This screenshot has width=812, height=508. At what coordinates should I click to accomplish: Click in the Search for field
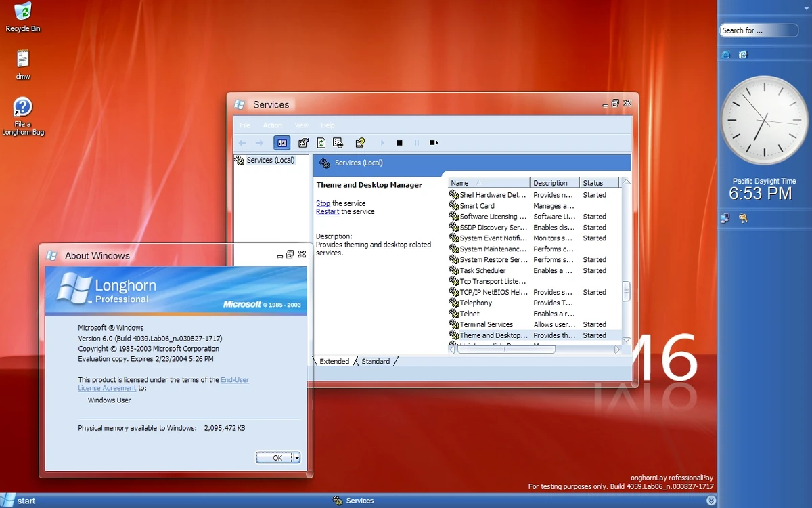coord(758,30)
